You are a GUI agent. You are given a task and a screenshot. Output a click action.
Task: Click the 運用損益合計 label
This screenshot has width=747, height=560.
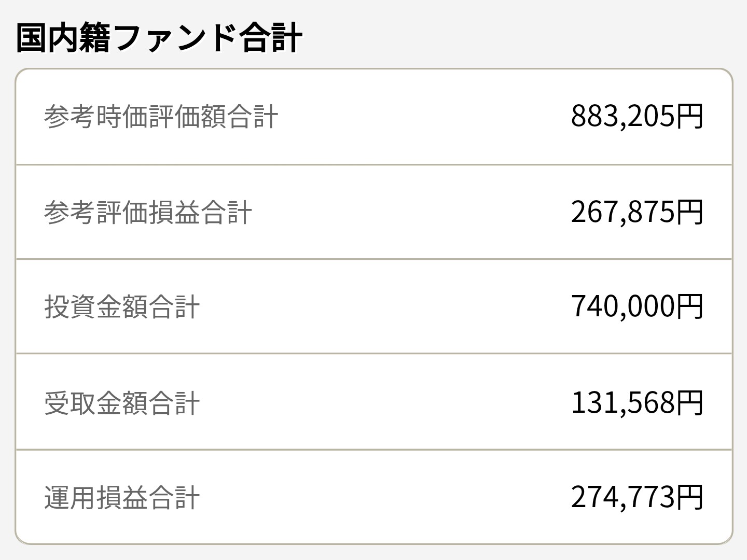122,497
